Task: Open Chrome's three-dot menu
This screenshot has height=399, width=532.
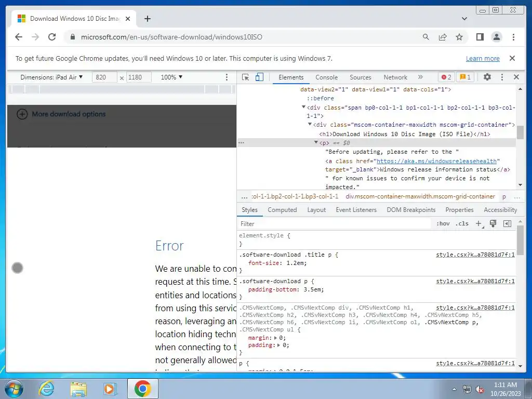Action: [513, 37]
